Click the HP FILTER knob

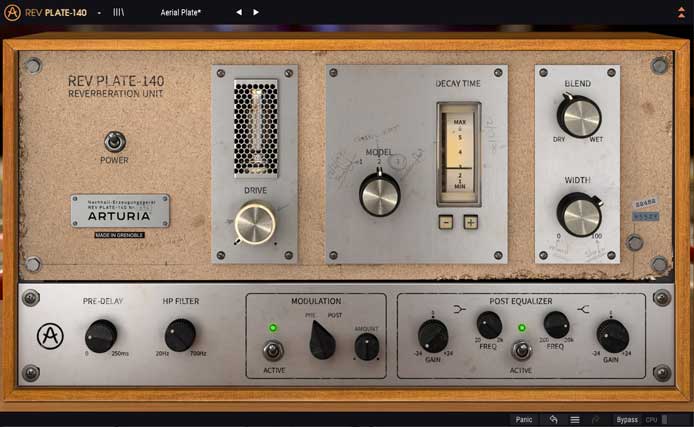tap(180, 335)
